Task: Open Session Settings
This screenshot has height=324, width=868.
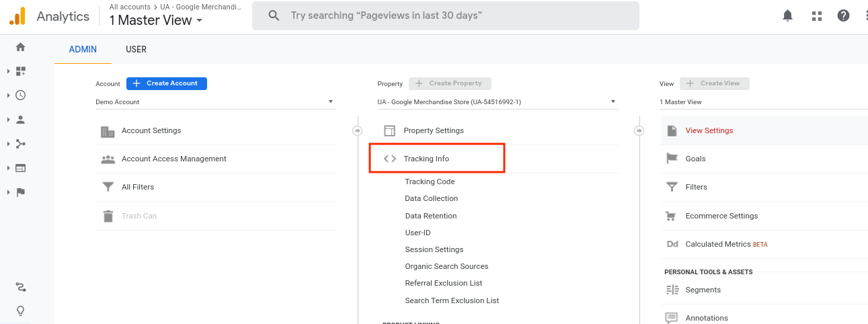Action: [434, 249]
